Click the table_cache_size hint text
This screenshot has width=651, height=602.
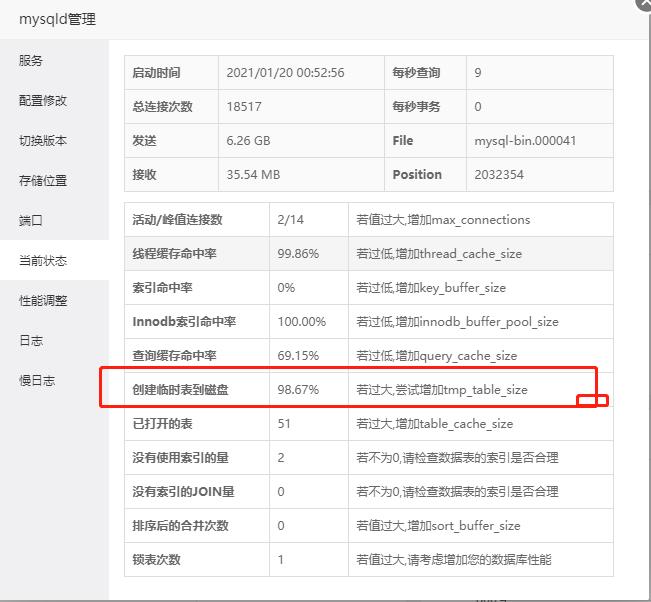coord(434,424)
